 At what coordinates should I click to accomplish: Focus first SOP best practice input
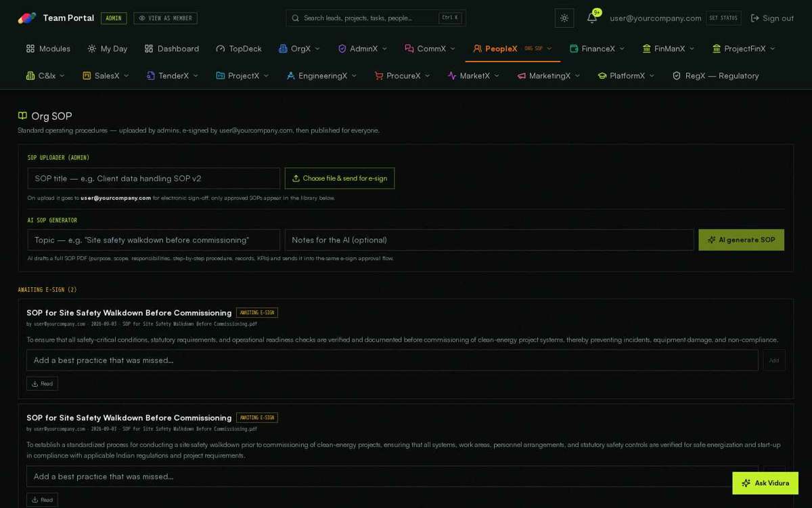tap(392, 360)
